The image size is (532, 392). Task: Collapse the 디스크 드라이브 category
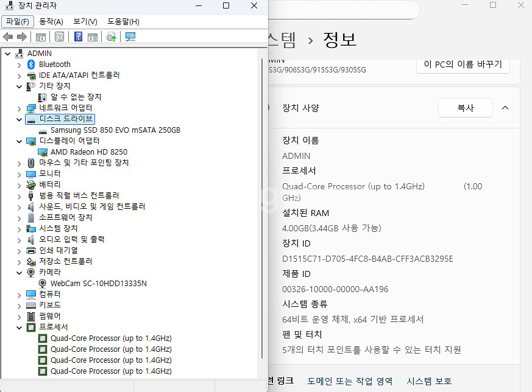point(19,119)
